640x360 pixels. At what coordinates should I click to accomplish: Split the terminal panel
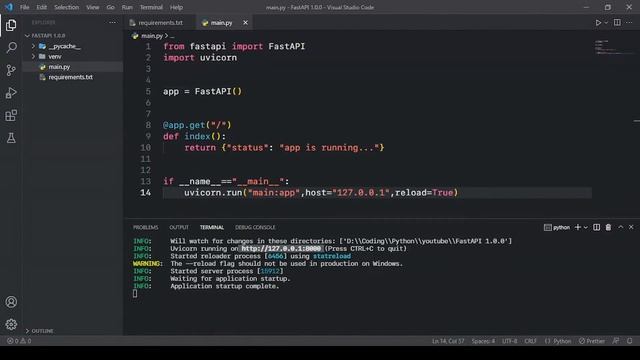coord(596,227)
